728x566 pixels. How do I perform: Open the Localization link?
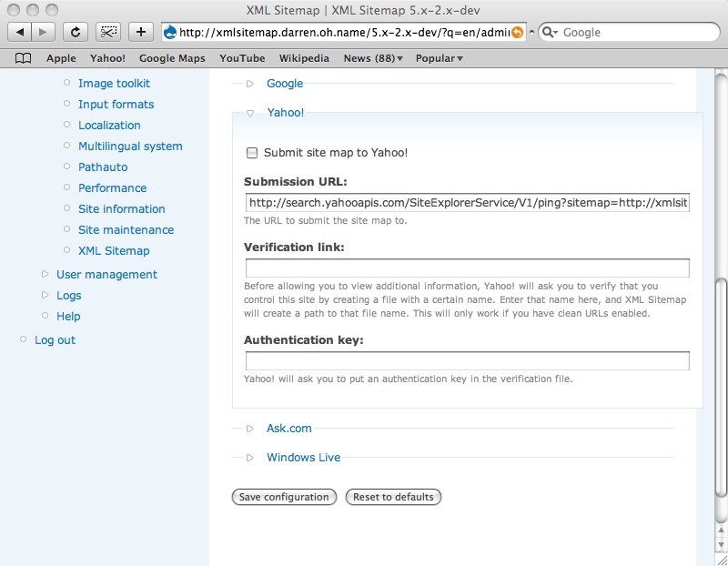click(109, 125)
